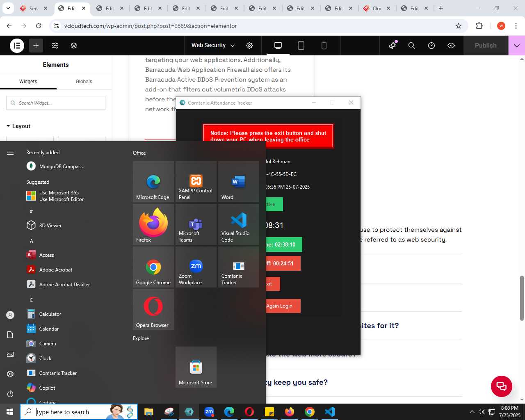Open browser extensions puzzle icon
Image resolution: width=525 pixels, height=420 pixels.
pos(479,26)
